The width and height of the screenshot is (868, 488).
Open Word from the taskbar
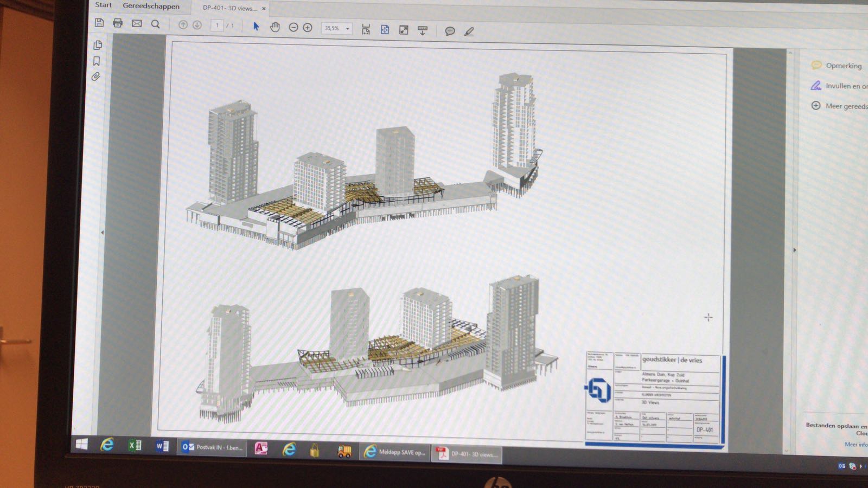click(x=162, y=447)
